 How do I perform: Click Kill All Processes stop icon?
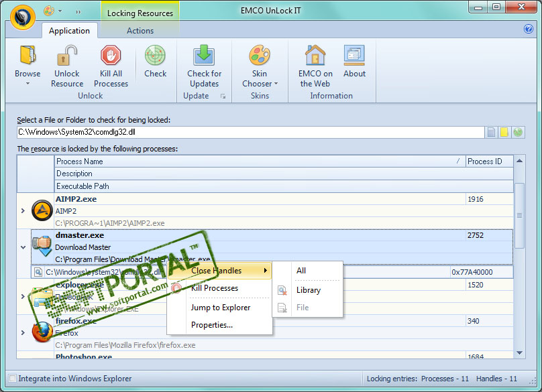pyautogui.click(x=111, y=55)
